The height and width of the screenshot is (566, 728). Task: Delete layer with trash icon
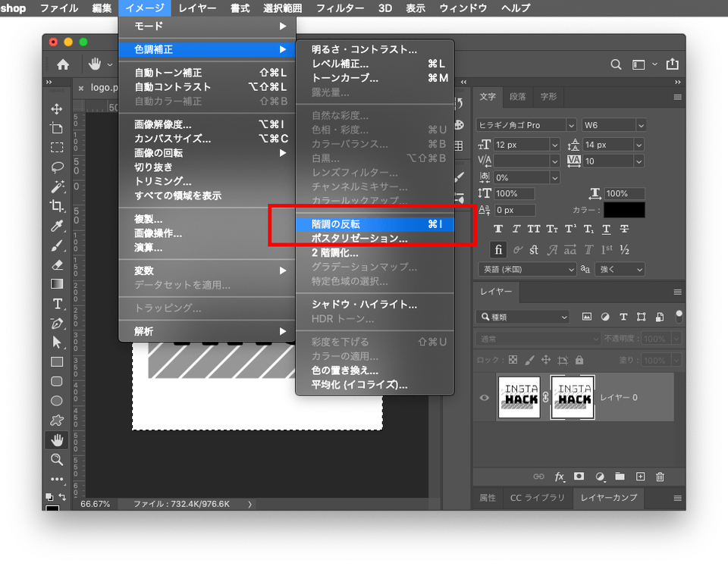pyautogui.click(x=660, y=477)
